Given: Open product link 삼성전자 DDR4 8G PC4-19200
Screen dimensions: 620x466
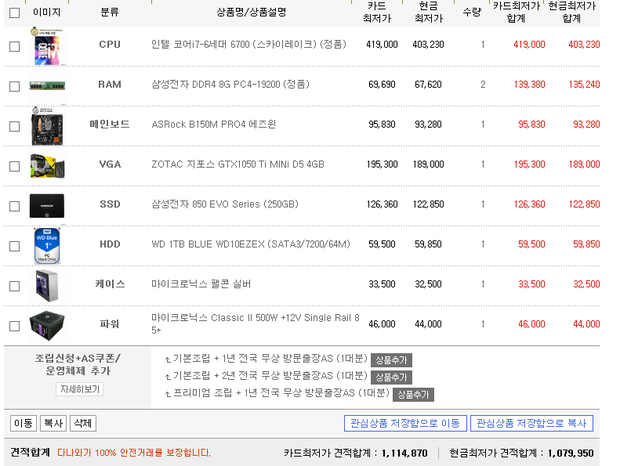Looking at the screenshot, I should tap(230, 84).
